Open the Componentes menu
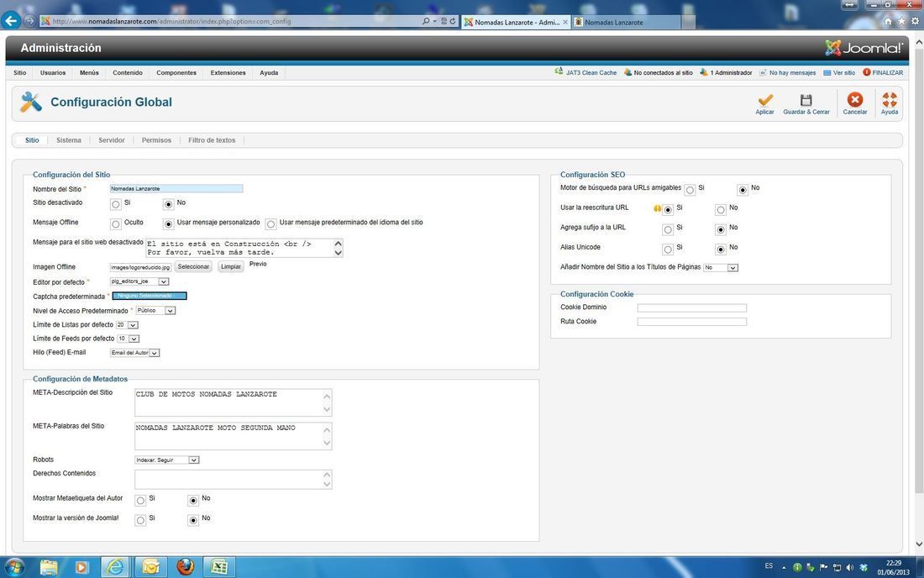Viewport: 924px width, 578px height. pos(176,73)
